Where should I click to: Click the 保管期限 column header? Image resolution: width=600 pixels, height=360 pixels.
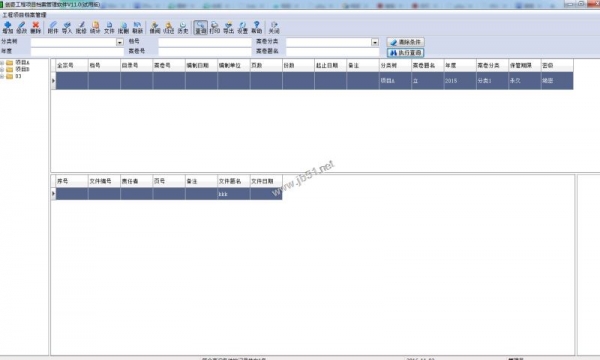point(525,65)
